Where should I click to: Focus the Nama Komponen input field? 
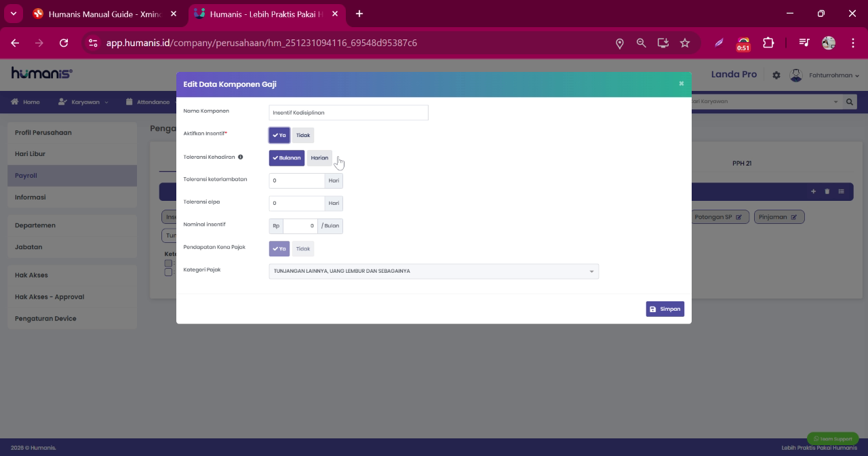[349, 113]
